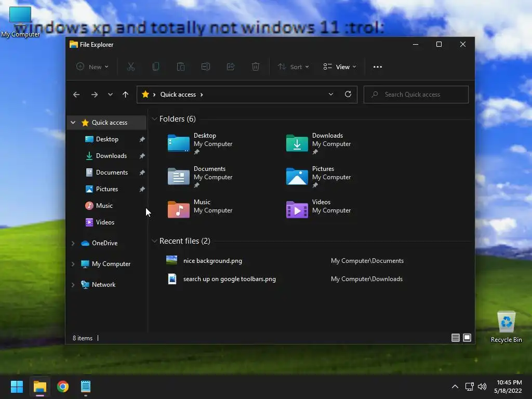Image resolution: width=532 pixels, height=399 pixels.
Task: Click chevron after Quick access in address bar
Action: (202, 95)
